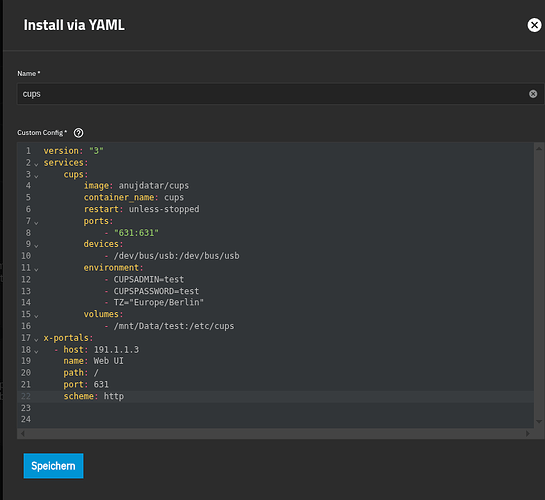Image resolution: width=545 pixels, height=500 pixels.
Task: Click the horizontal scroll left arrow
Action: point(23,433)
